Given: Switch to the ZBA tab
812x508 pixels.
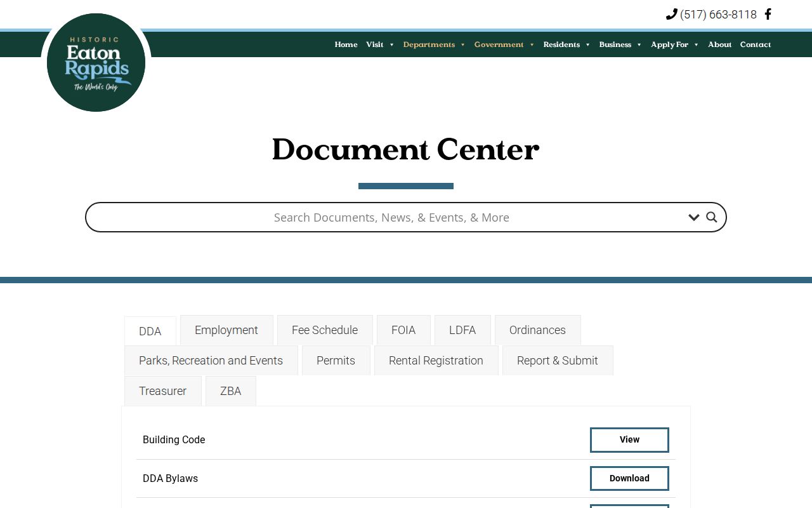Looking at the screenshot, I should point(230,391).
